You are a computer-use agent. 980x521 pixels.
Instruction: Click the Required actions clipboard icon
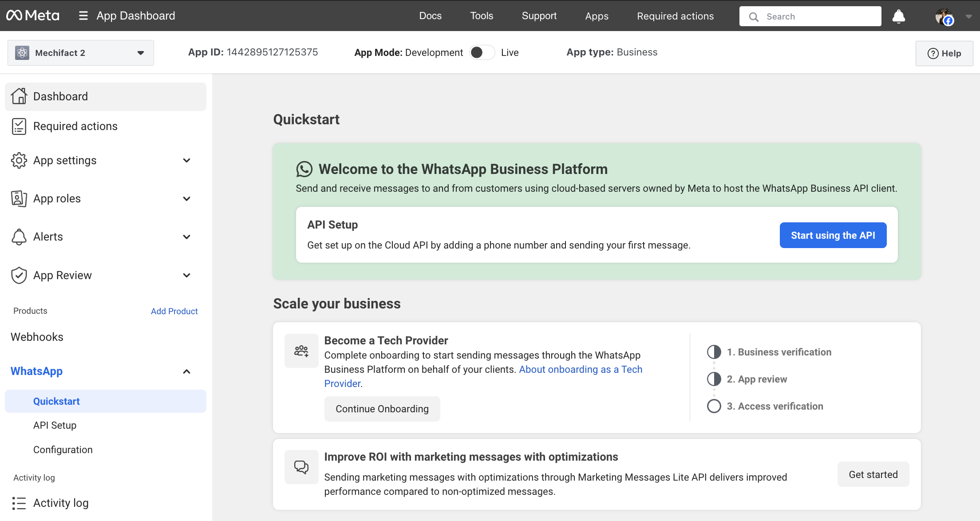[19, 126]
